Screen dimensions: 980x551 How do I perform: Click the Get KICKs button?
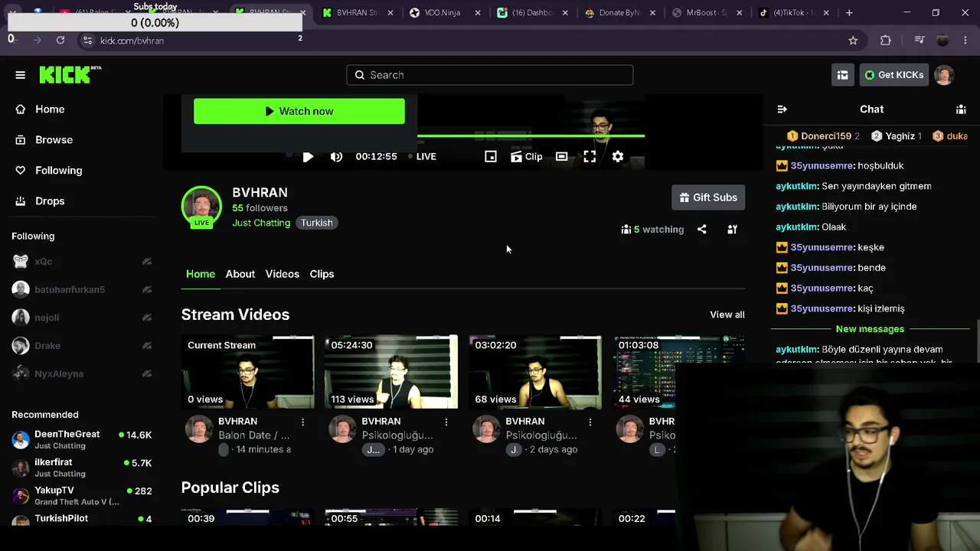(x=894, y=75)
